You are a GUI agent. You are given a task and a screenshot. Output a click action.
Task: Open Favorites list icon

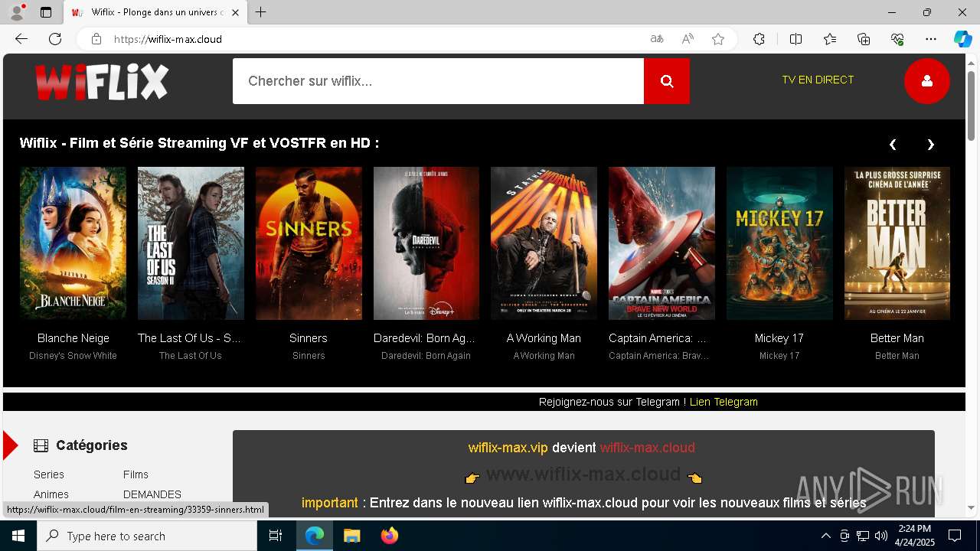830,39
